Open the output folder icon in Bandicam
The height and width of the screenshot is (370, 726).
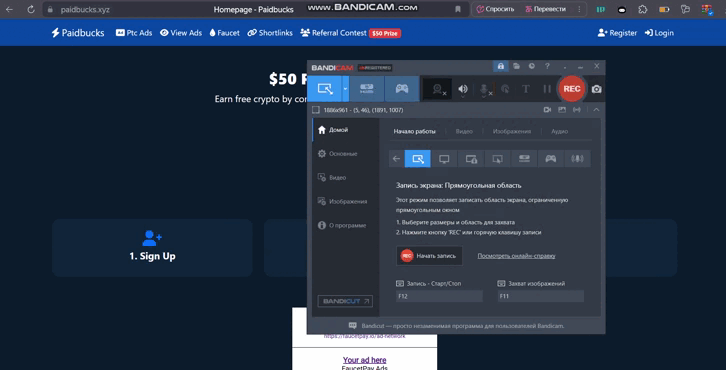[x=516, y=66]
